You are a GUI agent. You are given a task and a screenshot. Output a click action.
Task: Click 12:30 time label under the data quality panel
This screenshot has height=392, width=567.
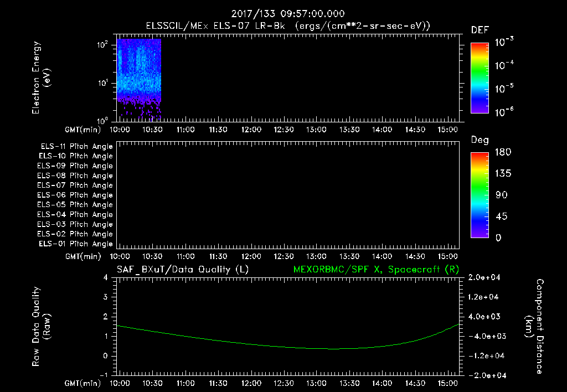pyautogui.click(x=283, y=383)
